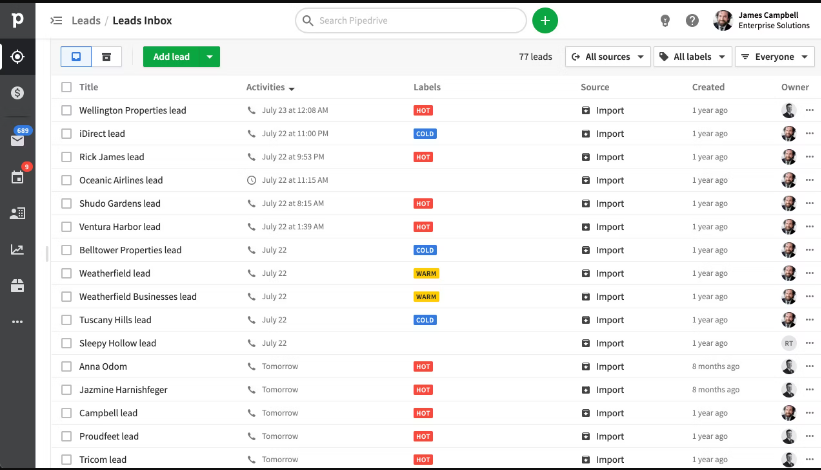
Task: Open the Mail inbox sidebar icon
Action: [17, 140]
